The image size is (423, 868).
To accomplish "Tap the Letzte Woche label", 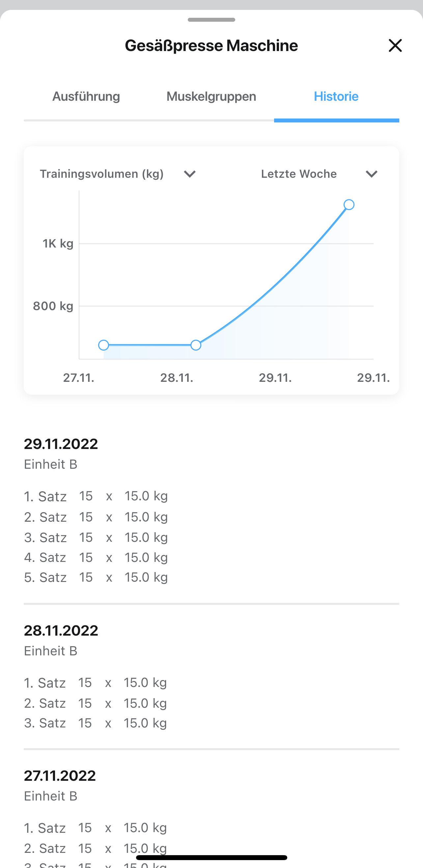I will pos(299,174).
